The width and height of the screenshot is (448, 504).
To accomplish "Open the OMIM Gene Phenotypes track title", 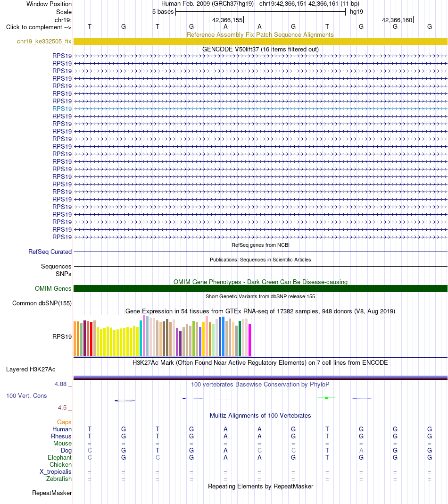I will tap(260, 282).
